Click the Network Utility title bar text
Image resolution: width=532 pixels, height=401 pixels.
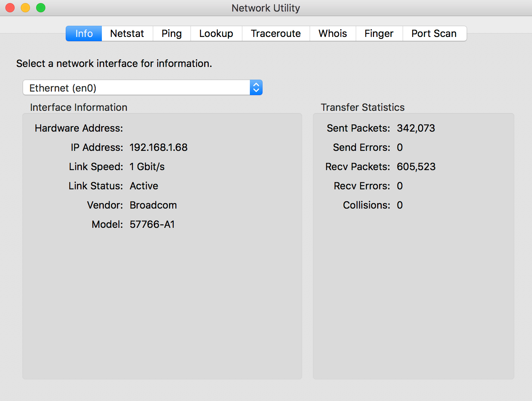click(266, 8)
